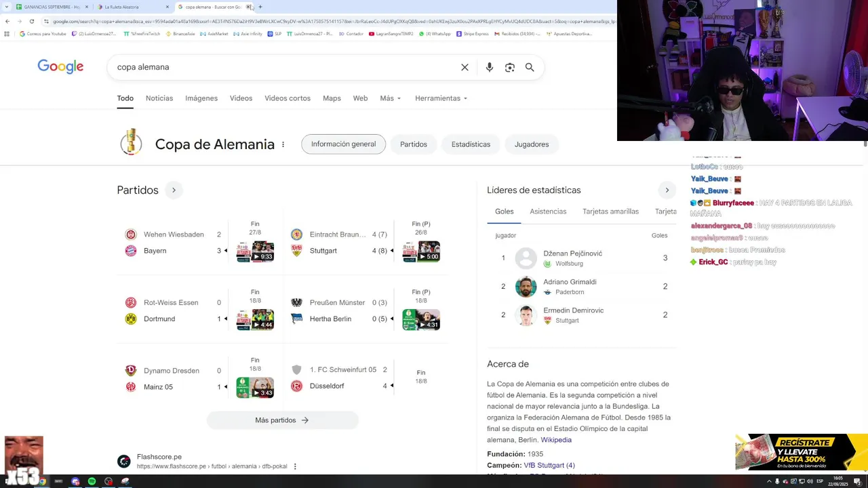Select the Tarjetas amarillas statistics tab

click(610, 211)
